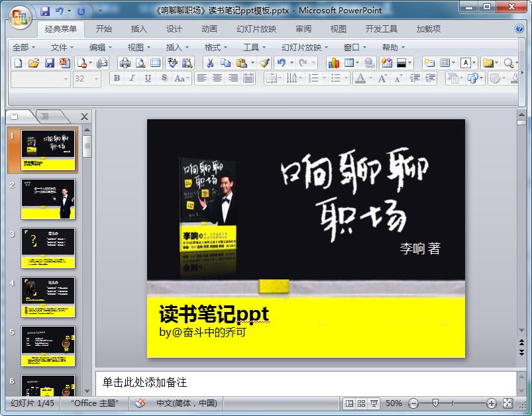Viewport: 532px width, 416px height.
Task: Open the 开发工具 ribbon tab
Action: (381, 29)
